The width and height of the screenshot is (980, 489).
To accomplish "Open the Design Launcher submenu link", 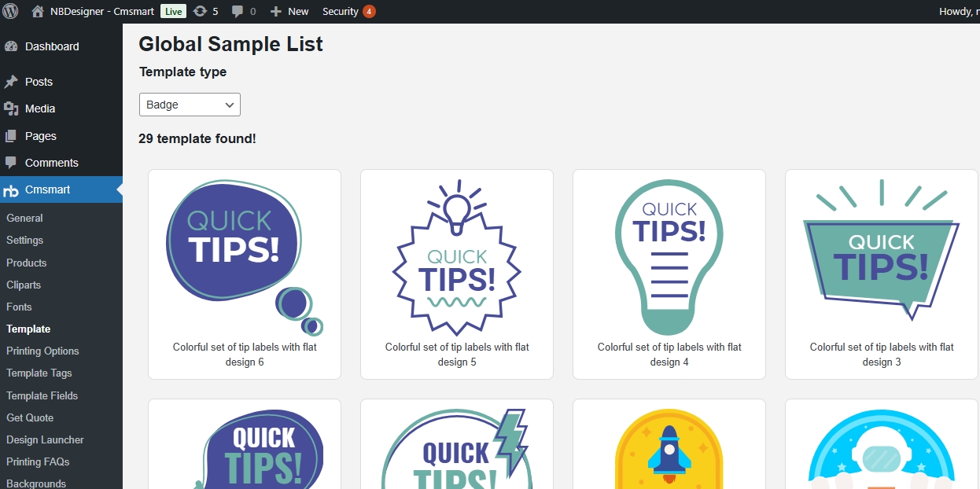I will coord(45,439).
